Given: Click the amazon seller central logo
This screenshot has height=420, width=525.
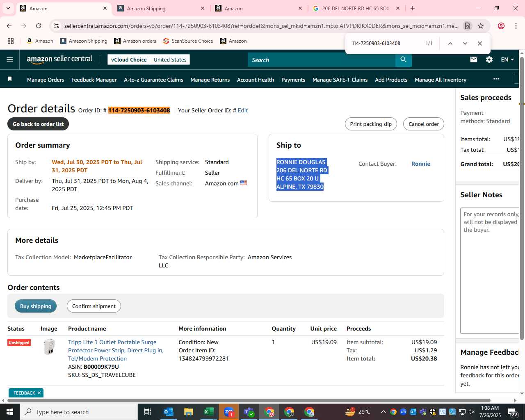Looking at the screenshot, I should tap(59, 59).
